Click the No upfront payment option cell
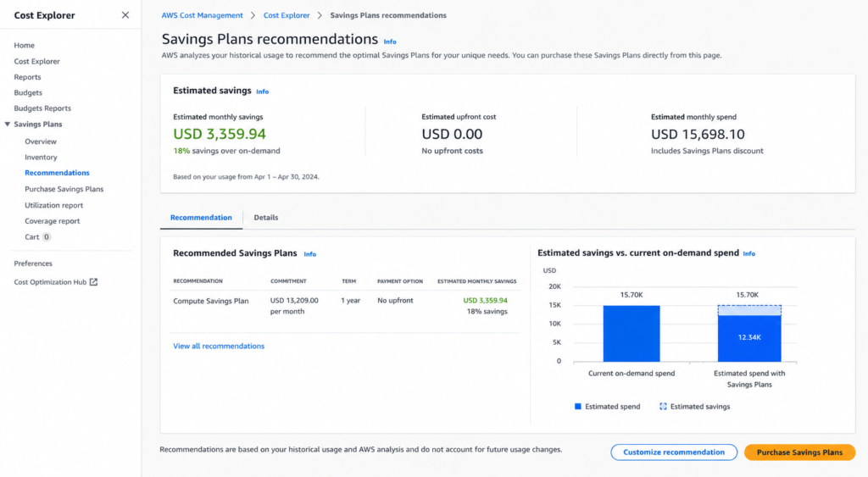Viewport: 868px width, 477px height. (395, 301)
